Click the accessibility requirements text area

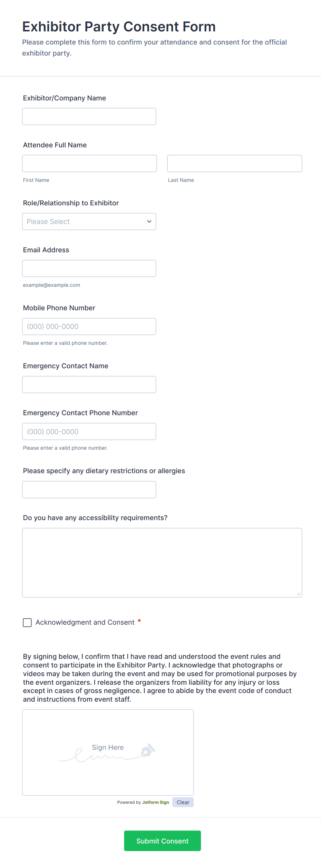(x=162, y=563)
